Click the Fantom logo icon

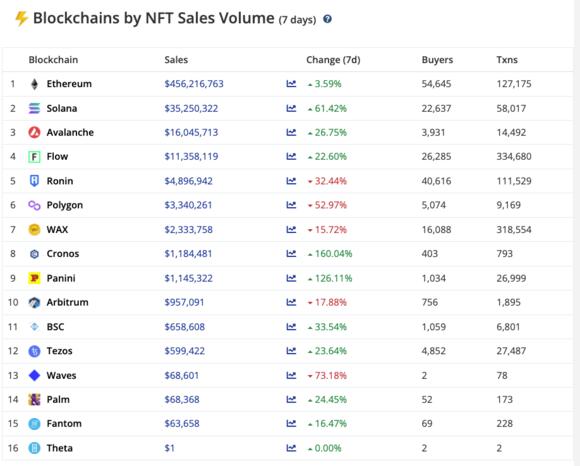tap(34, 424)
